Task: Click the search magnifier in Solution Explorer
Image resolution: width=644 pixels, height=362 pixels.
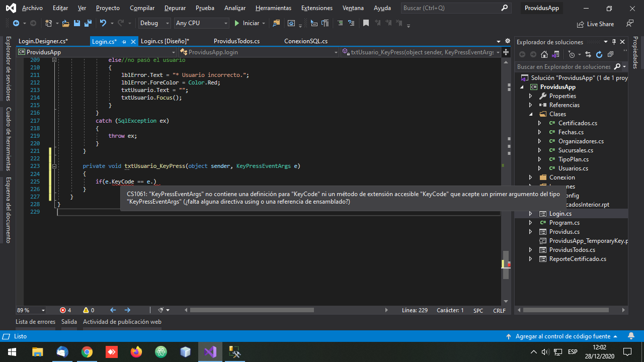Action: click(617, 66)
